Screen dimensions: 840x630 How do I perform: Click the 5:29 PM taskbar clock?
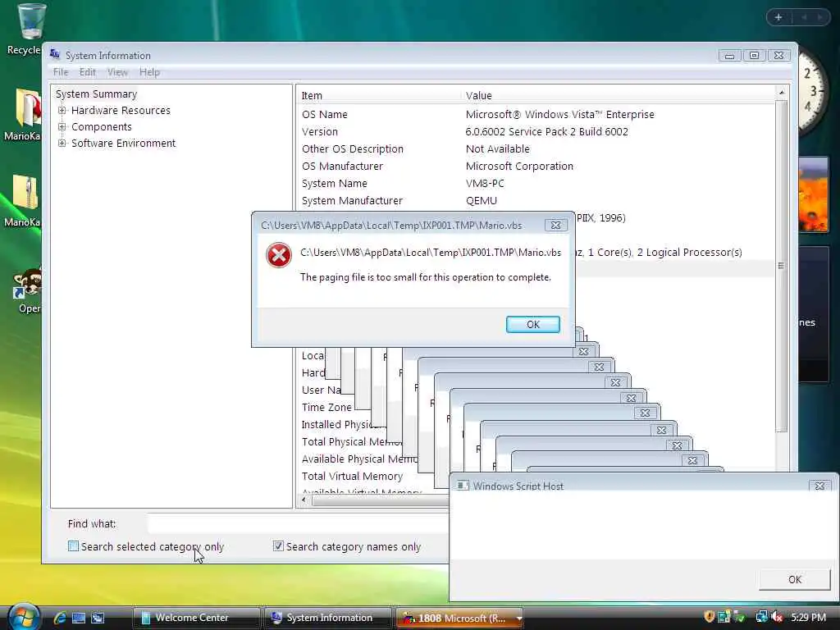pos(808,617)
